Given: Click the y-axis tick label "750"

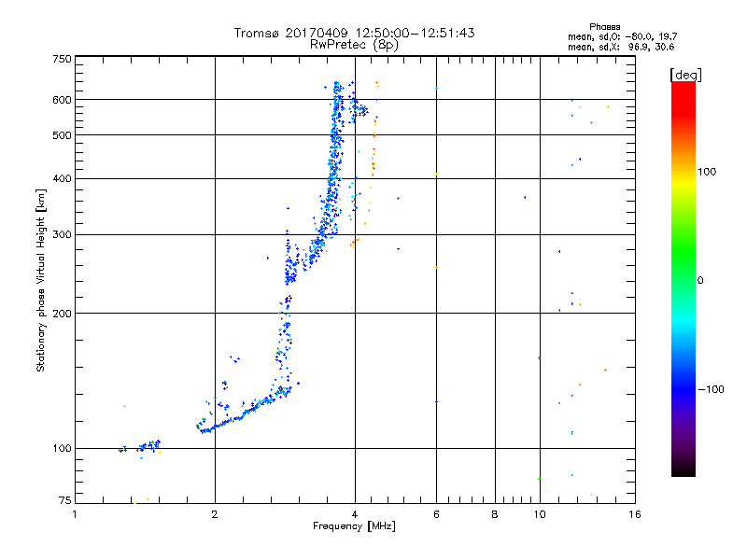Looking at the screenshot, I should [62, 59].
